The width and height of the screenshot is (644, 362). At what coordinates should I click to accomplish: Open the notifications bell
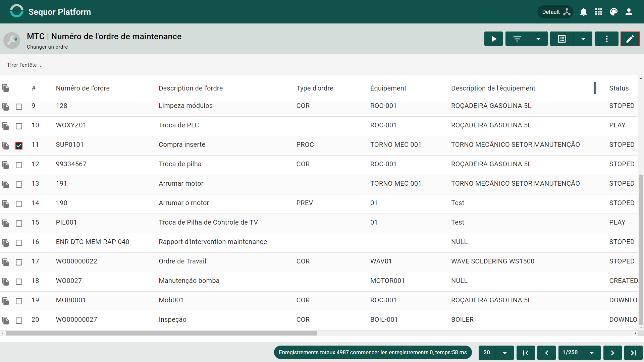[x=584, y=12]
